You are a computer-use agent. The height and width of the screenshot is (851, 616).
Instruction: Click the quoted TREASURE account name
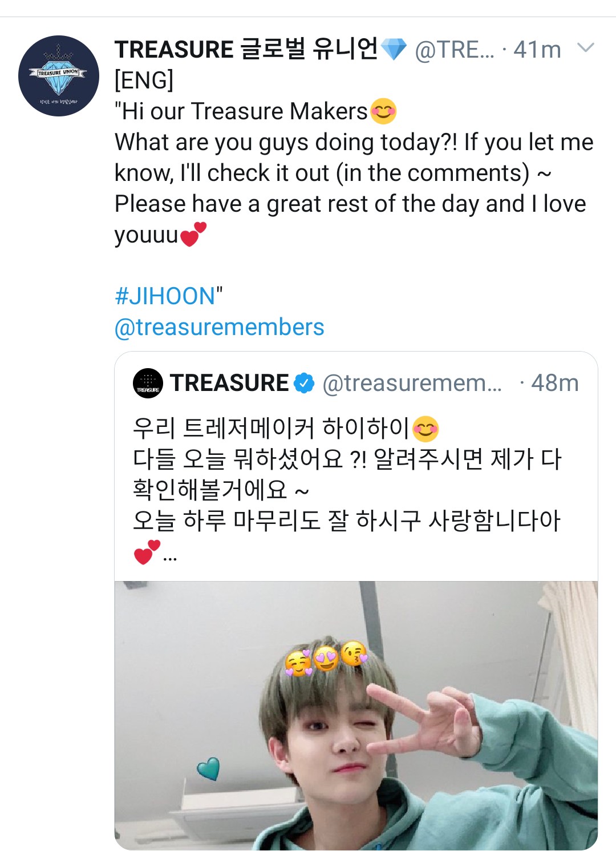229,383
